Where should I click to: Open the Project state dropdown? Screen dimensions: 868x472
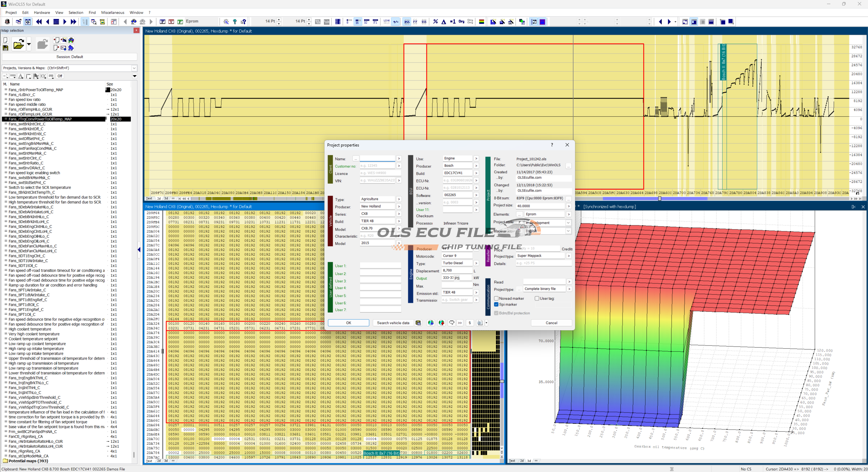pos(568,223)
